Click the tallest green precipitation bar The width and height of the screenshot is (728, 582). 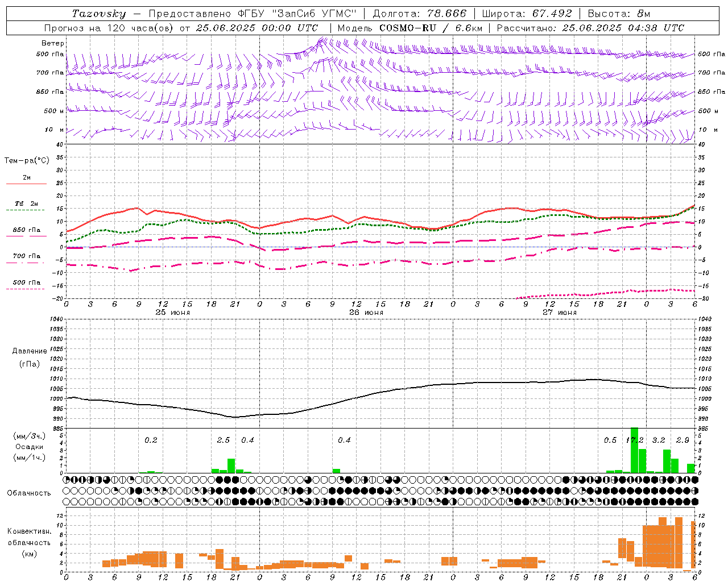click(x=634, y=450)
